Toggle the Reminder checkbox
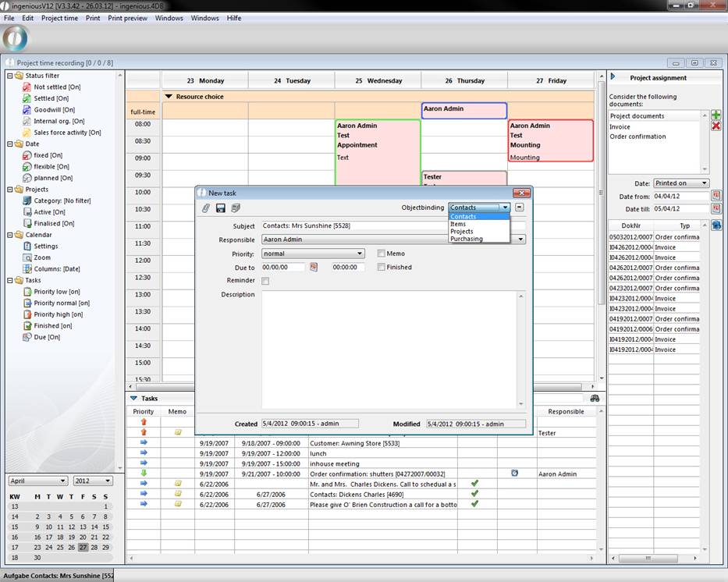 [x=265, y=281]
